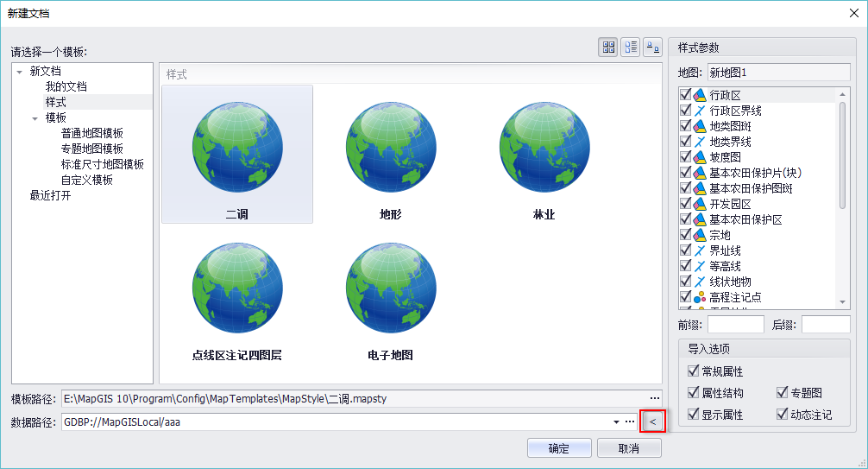Click the 线状地物 line layer icon
Viewport: 868px width, 469px height.
click(x=700, y=282)
